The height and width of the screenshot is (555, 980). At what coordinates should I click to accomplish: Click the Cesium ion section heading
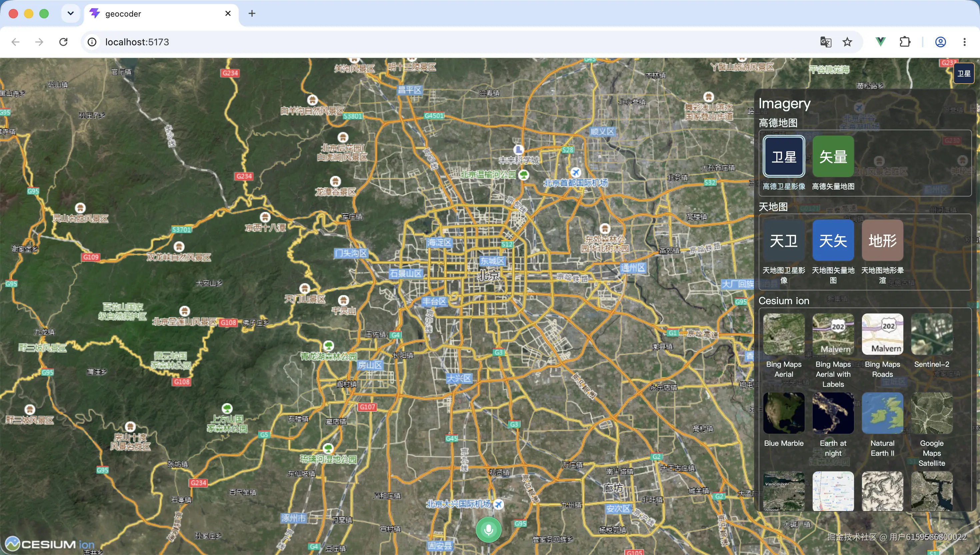point(784,301)
